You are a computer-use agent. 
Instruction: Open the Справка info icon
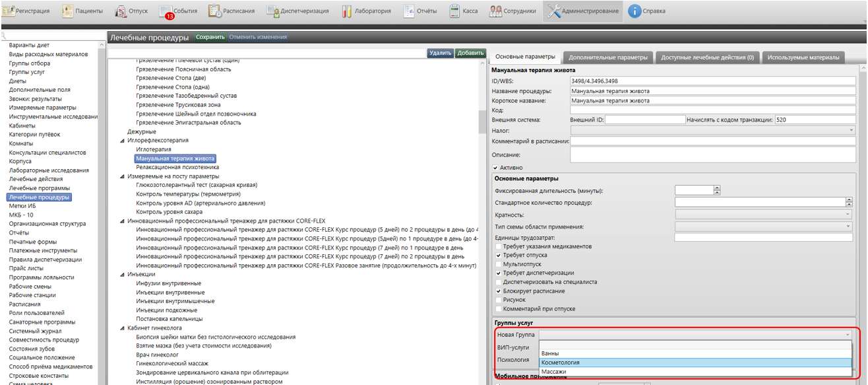pos(634,11)
